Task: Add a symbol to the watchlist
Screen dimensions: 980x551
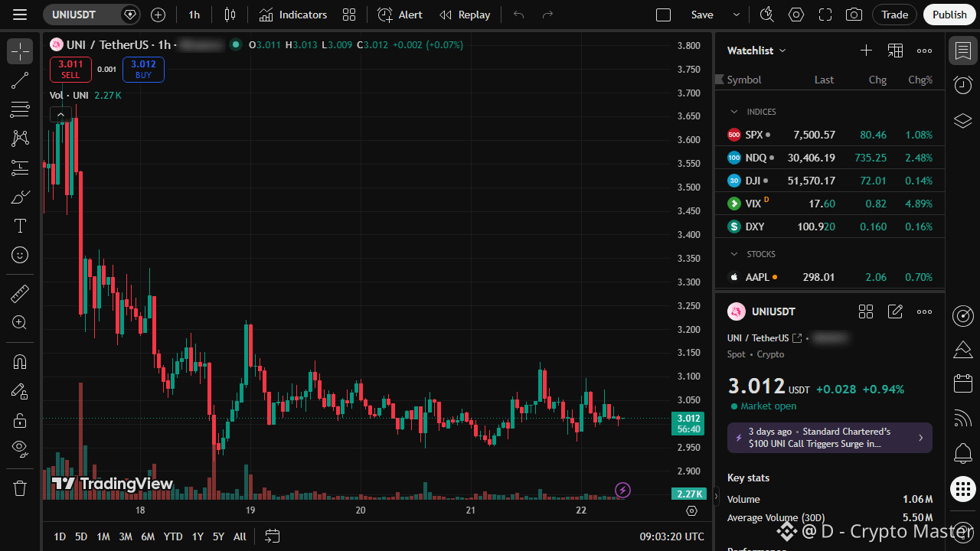Action: click(866, 51)
